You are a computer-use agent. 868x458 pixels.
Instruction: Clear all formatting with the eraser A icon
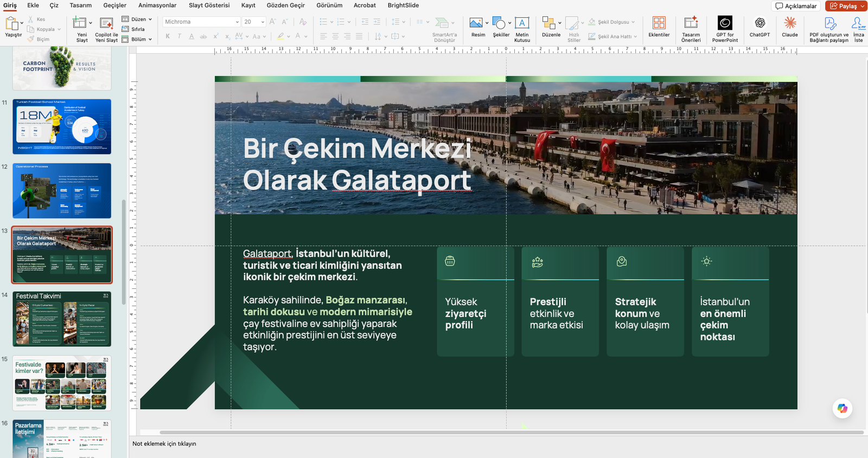(303, 22)
